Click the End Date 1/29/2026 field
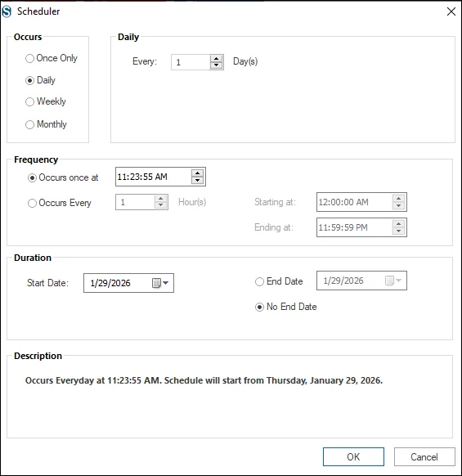Image resolution: width=462 pixels, height=476 pixels. 361,281
